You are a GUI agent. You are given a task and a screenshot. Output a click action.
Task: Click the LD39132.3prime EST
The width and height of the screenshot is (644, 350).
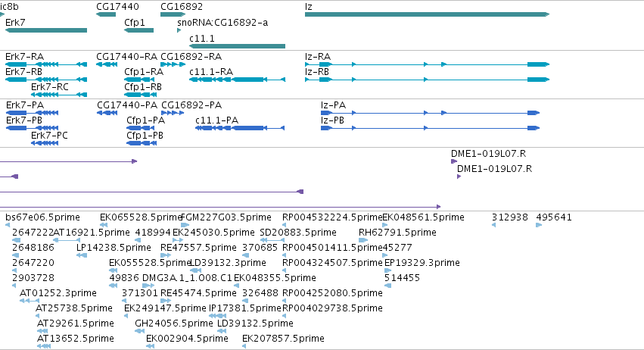pyautogui.click(x=195, y=271)
